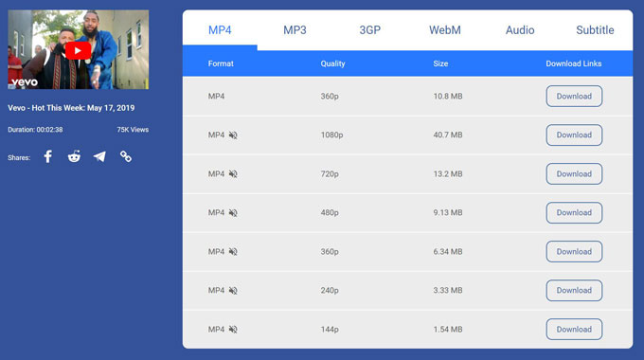Share video on Reddit
The height and width of the screenshot is (360, 644).
74,156
